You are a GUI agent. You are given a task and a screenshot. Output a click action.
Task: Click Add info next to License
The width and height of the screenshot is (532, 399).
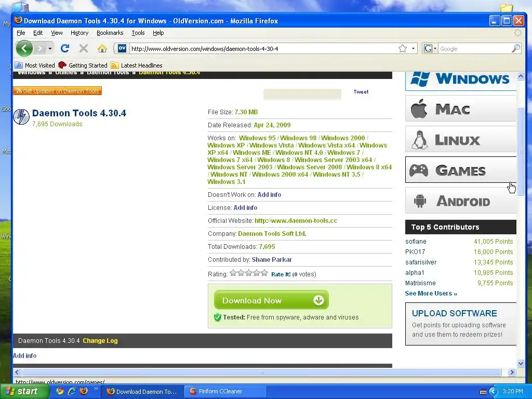pos(245,208)
